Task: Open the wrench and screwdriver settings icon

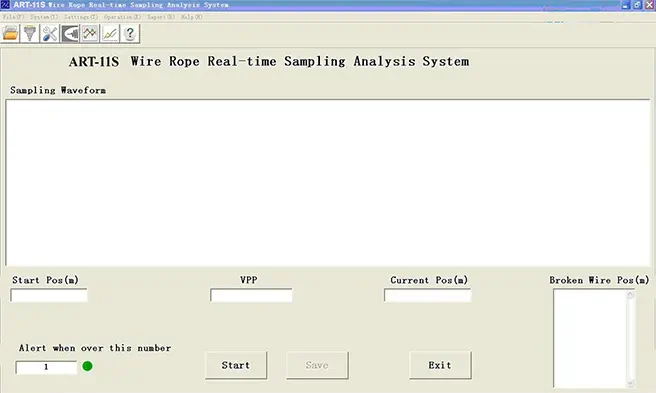Action: pos(50,33)
